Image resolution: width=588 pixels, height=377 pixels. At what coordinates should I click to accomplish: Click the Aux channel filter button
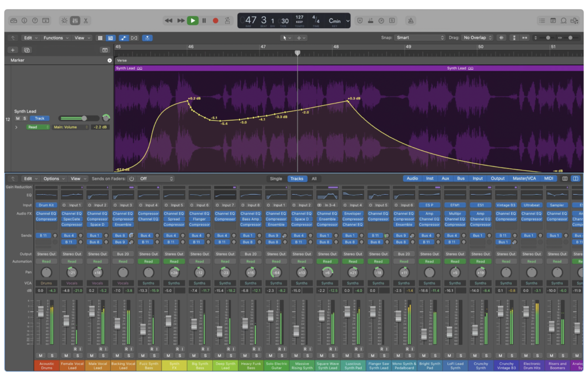coord(445,179)
